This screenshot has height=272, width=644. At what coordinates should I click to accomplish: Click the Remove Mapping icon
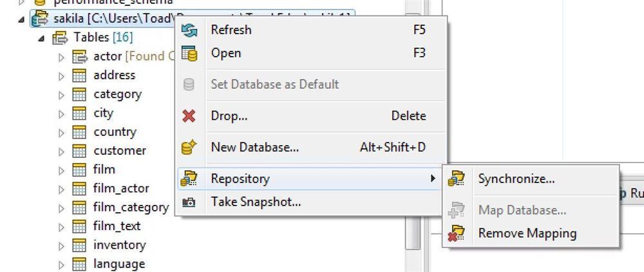(x=456, y=233)
